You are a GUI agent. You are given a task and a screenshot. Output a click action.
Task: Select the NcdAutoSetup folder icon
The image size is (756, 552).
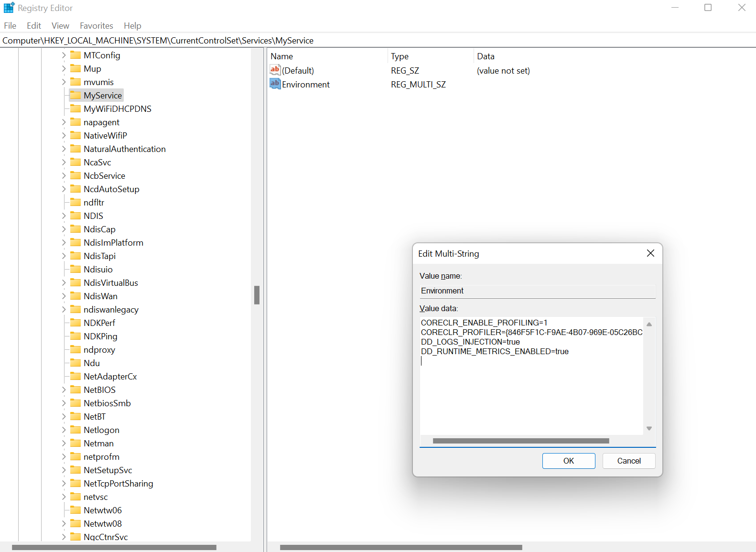(x=76, y=189)
